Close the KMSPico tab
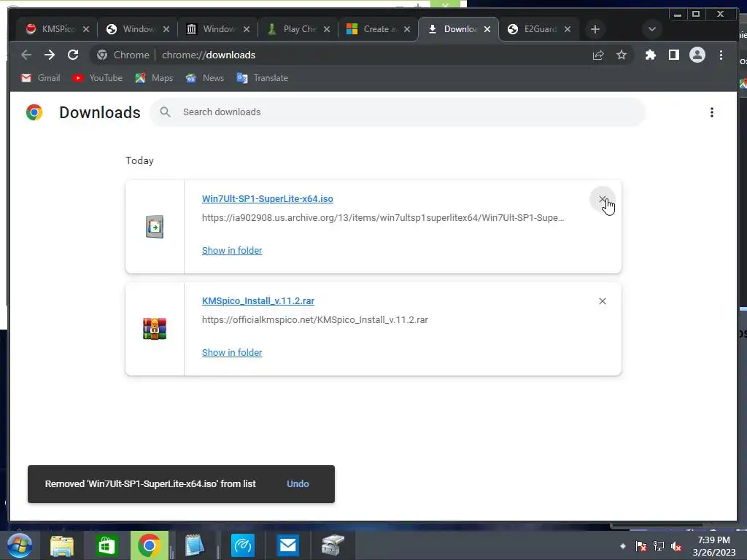 tap(86, 29)
